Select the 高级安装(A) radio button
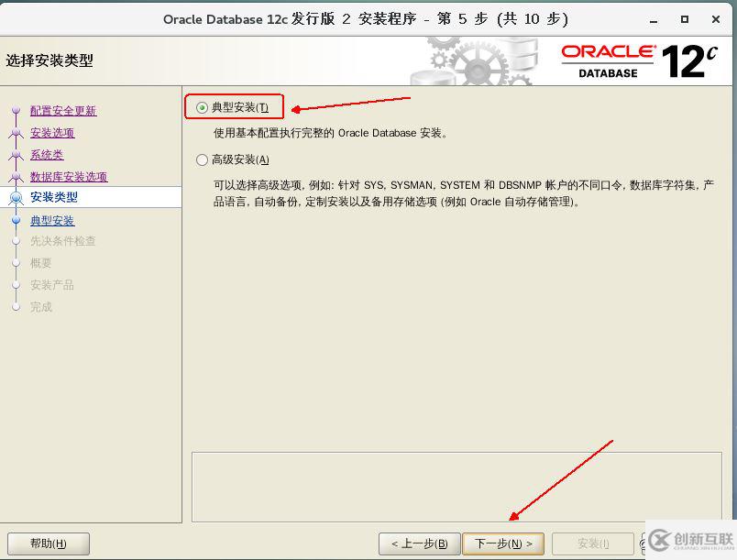The height and width of the screenshot is (560, 737). 202,159
